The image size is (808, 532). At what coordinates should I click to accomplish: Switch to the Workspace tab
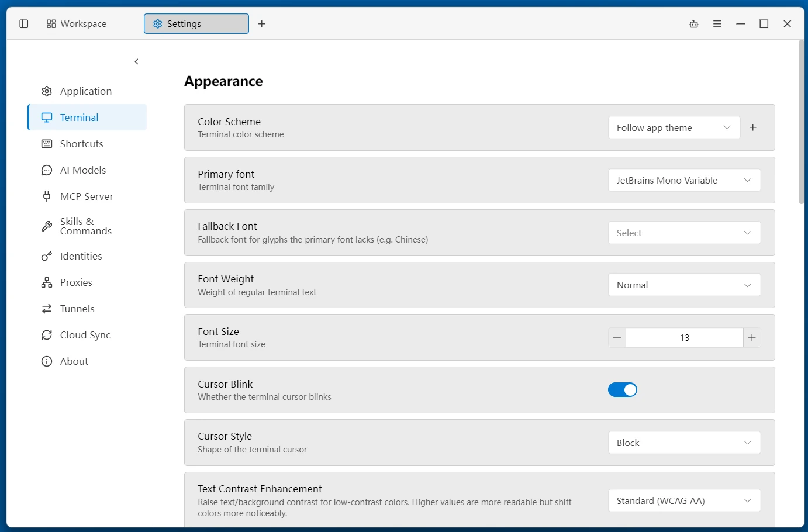[77, 24]
